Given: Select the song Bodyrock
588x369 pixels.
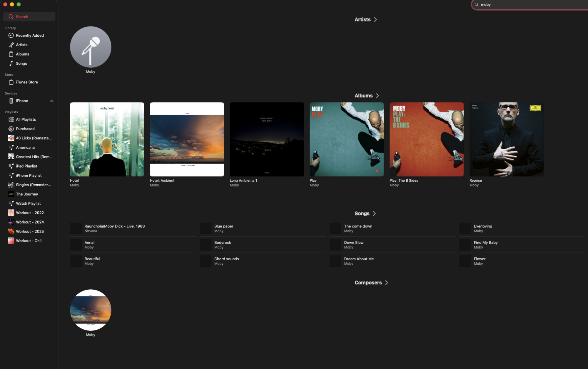Looking at the screenshot, I should 263,245.
